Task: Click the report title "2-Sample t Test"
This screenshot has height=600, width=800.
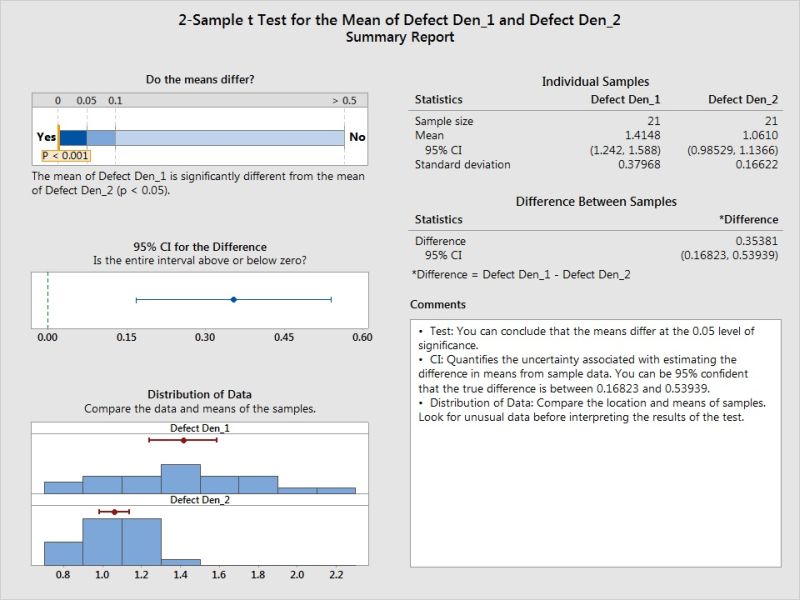Action: pyautogui.click(x=399, y=19)
